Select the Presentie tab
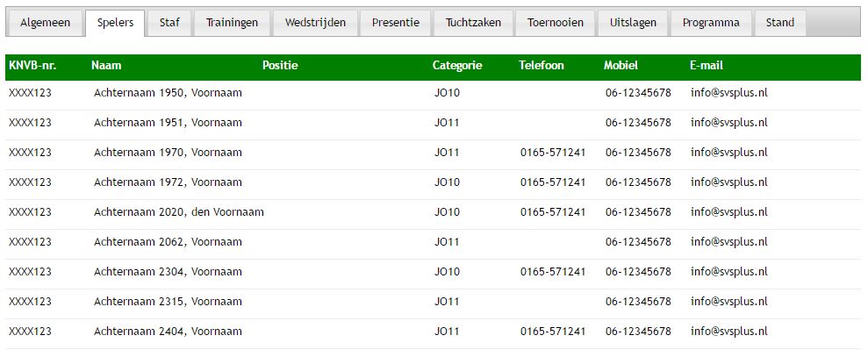 395,22
